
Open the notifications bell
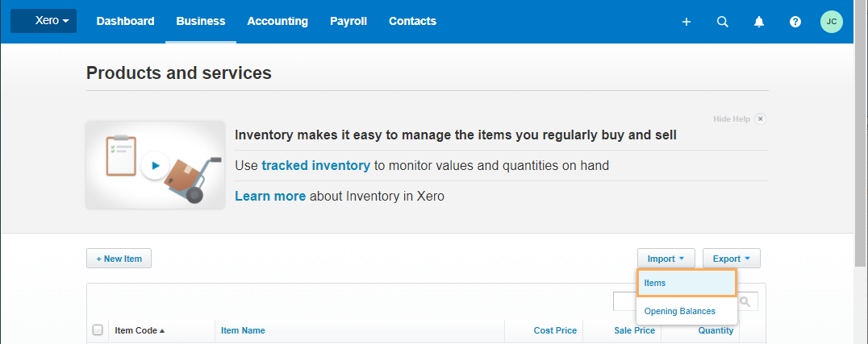[759, 22]
